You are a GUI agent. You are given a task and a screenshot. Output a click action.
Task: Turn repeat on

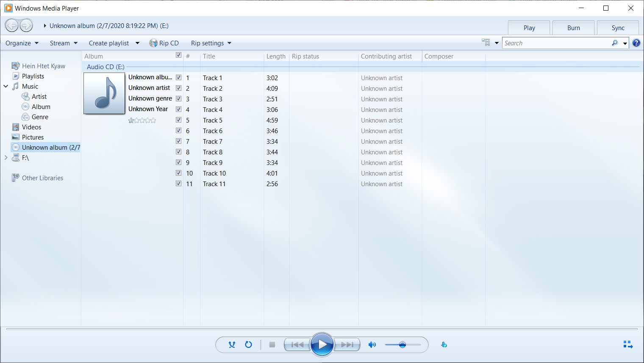(249, 345)
